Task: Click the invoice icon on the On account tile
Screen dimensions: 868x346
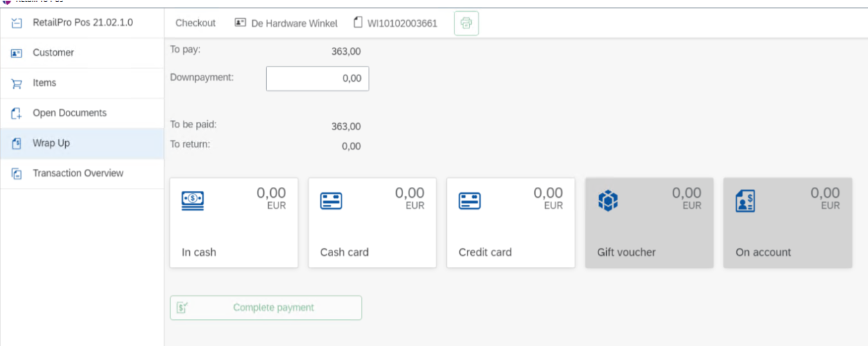Action: click(745, 201)
